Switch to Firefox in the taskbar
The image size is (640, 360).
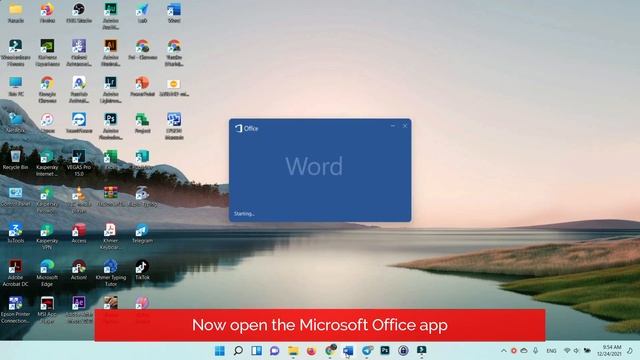coord(311,351)
